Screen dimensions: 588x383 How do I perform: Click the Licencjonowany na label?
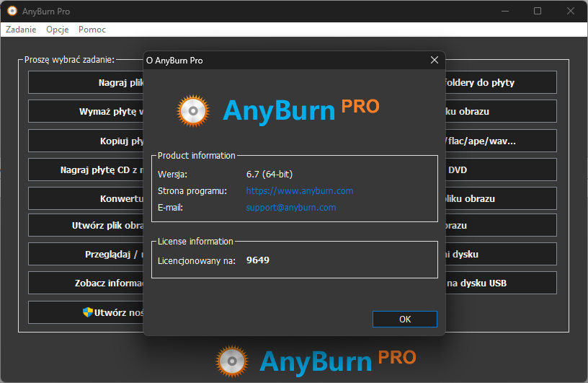197,260
